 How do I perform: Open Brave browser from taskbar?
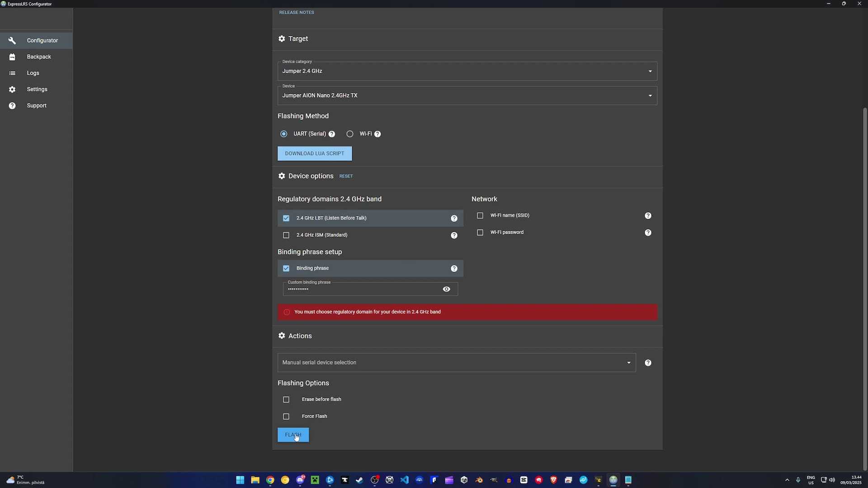click(553, 480)
